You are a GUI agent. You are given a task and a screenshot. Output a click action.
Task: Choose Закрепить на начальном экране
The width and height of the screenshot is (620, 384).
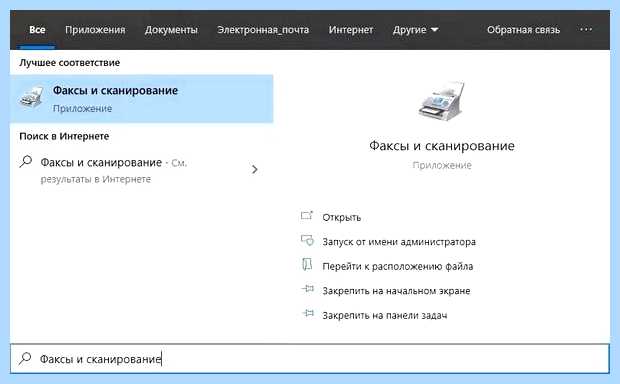click(396, 291)
